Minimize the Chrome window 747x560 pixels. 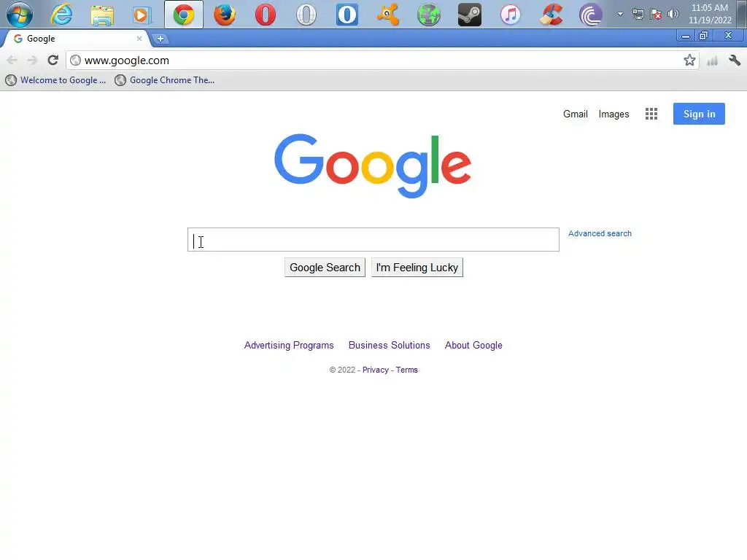(686, 36)
